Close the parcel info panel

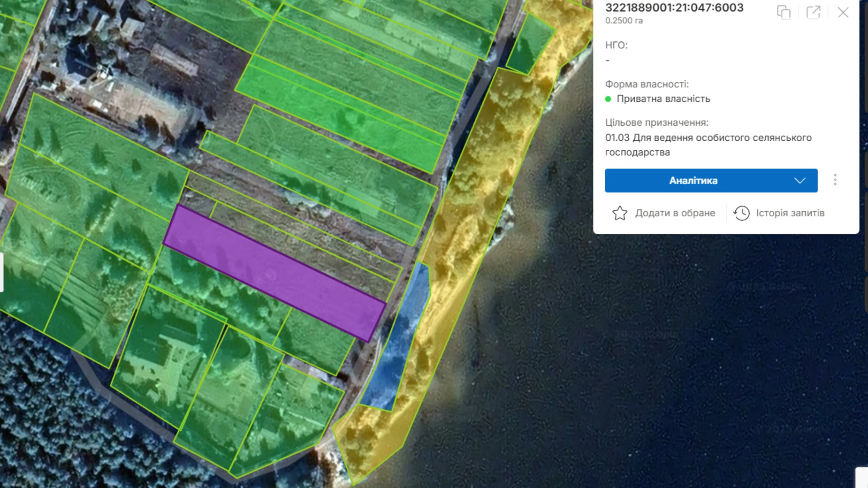point(843,13)
